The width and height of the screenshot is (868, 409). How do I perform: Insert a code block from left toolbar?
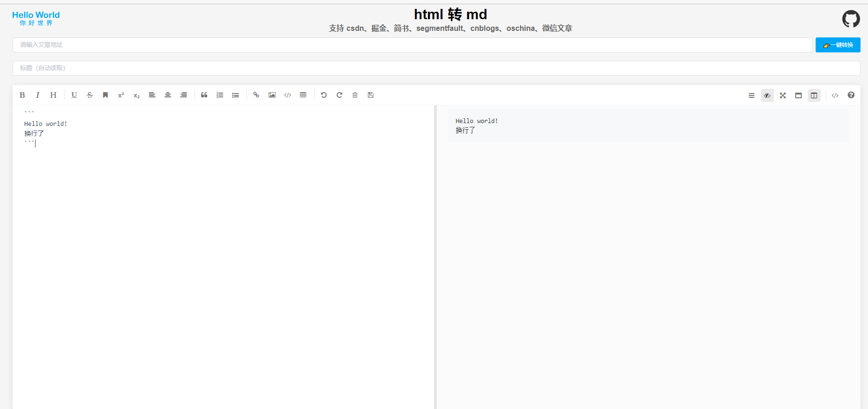(288, 95)
